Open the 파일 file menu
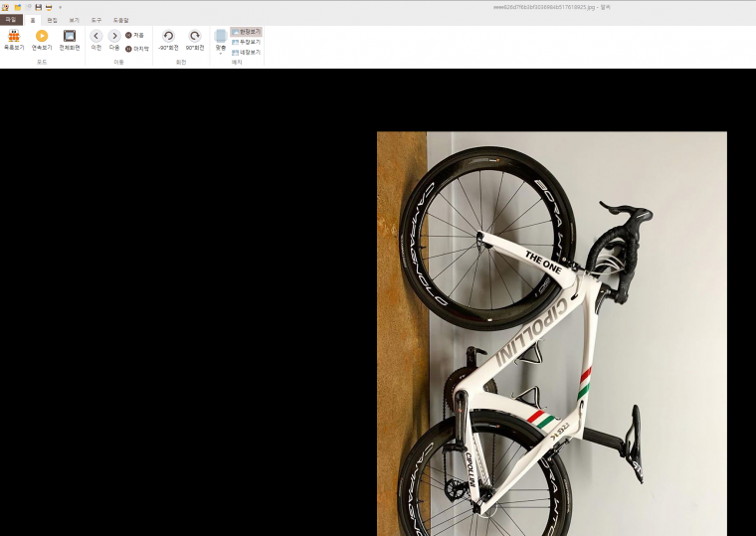Image resolution: width=756 pixels, height=536 pixels. click(11, 20)
